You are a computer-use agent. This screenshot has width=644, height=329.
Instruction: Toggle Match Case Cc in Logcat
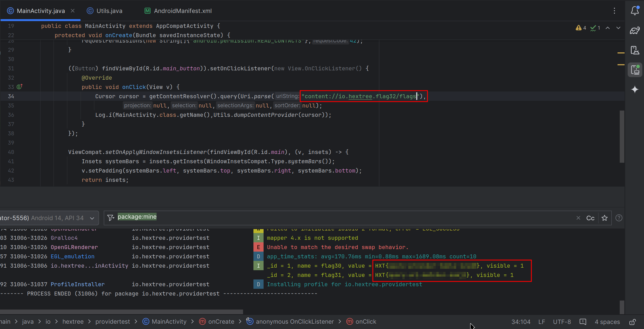[x=590, y=218]
